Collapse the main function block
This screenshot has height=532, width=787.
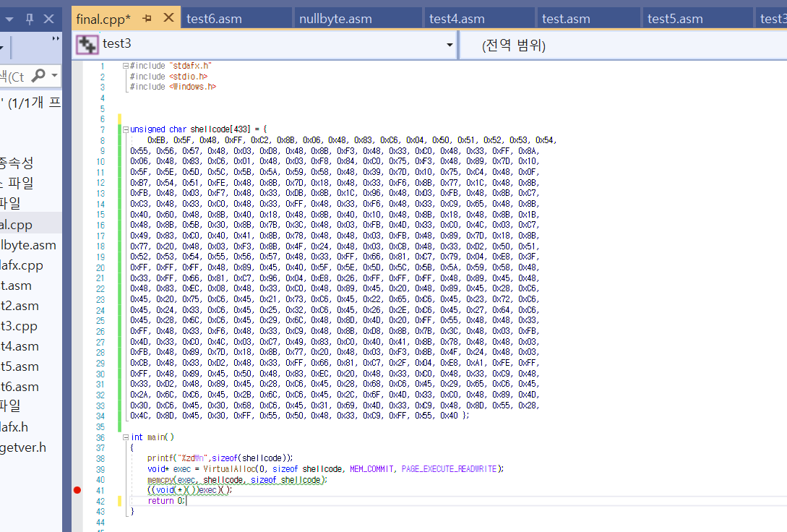126,437
